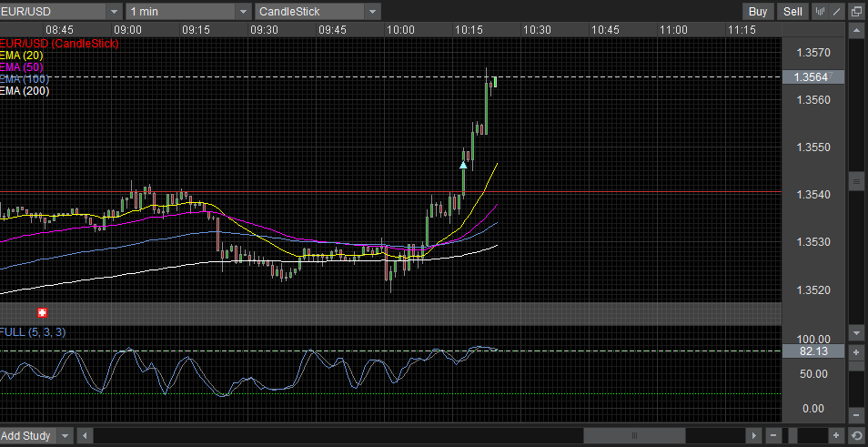Click the 1.3520 price axis label
The width and height of the screenshot is (868, 447).
pos(813,290)
